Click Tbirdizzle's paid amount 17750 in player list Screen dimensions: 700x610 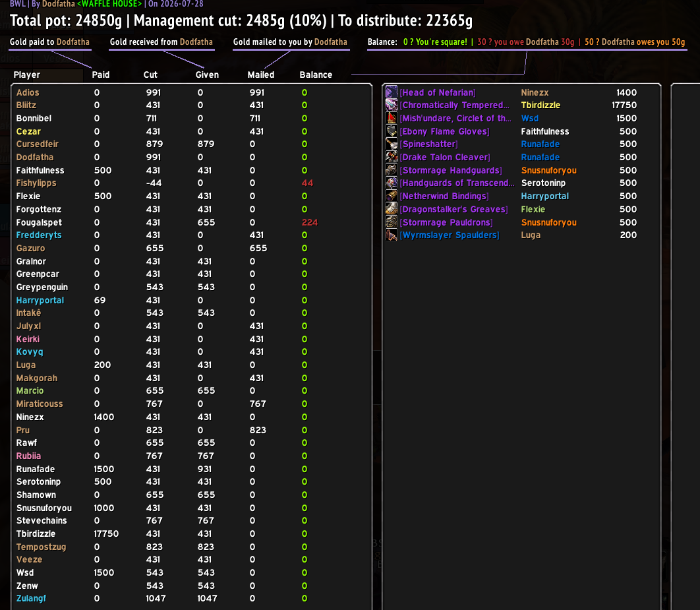[x=106, y=534]
